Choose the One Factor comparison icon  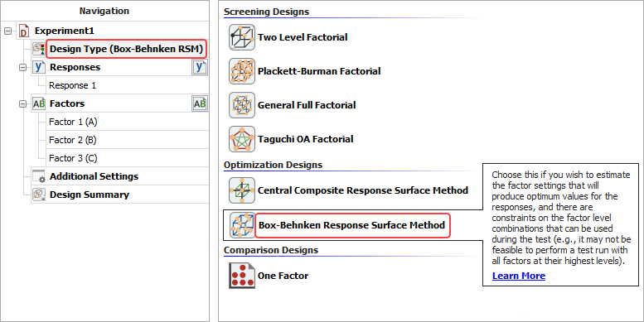click(x=242, y=276)
